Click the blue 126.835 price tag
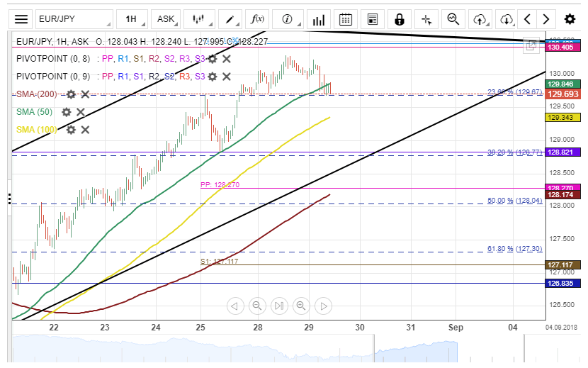Image resolution: width=588 pixels, height=368 pixels. pos(563,283)
